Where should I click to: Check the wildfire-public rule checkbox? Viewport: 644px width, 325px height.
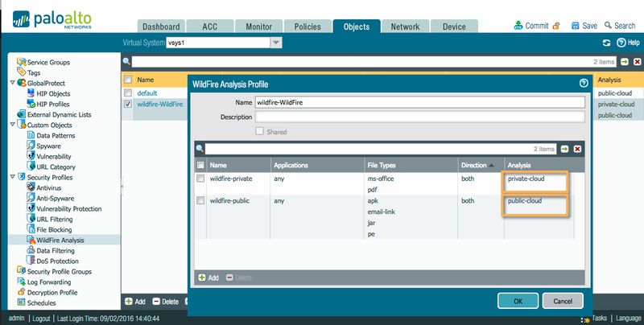[x=200, y=200]
